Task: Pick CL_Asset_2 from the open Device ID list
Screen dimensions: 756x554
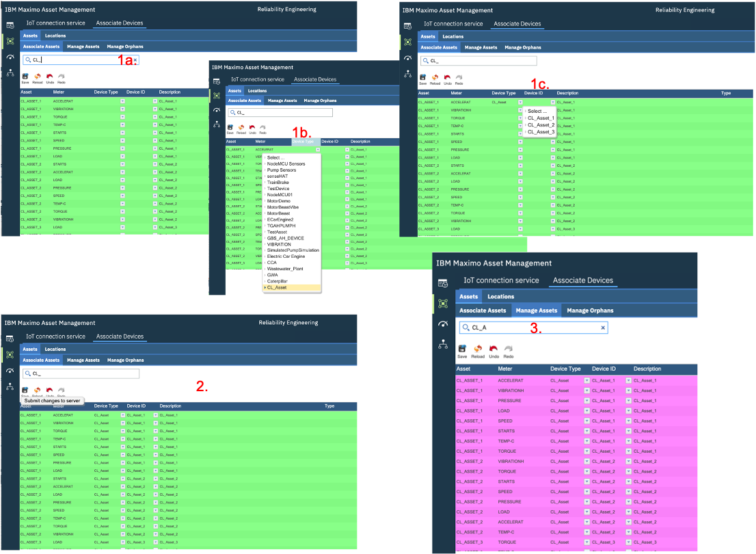Action: point(540,125)
